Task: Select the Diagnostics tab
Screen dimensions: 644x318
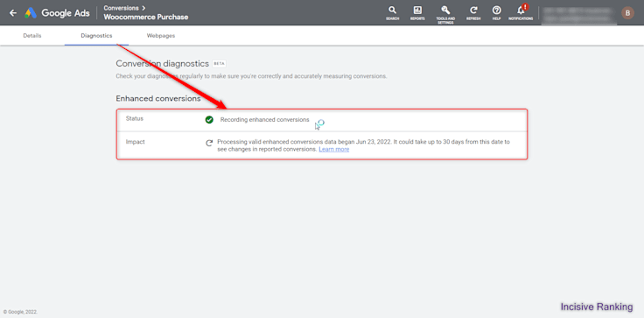Action: tap(96, 36)
